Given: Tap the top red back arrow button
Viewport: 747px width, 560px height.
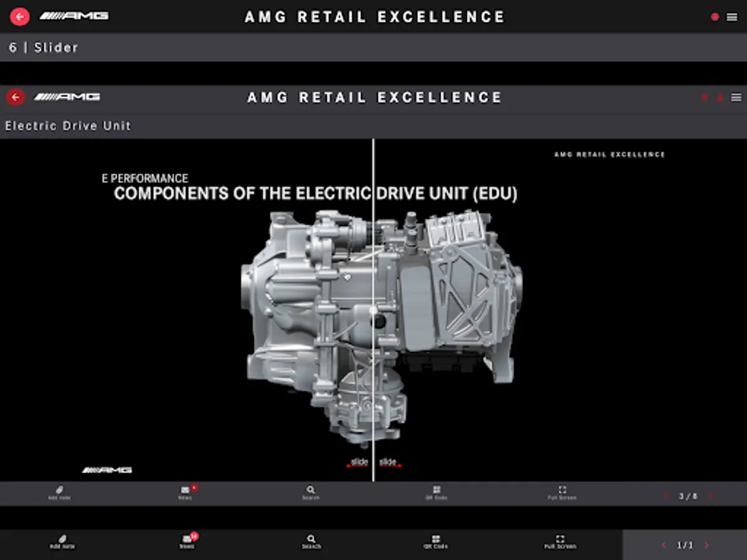Looking at the screenshot, I should 20,17.
